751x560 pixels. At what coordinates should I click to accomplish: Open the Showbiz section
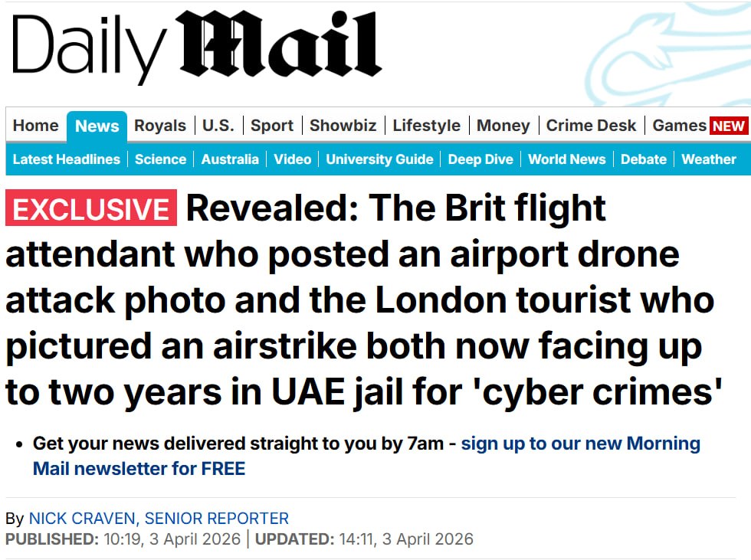point(343,126)
